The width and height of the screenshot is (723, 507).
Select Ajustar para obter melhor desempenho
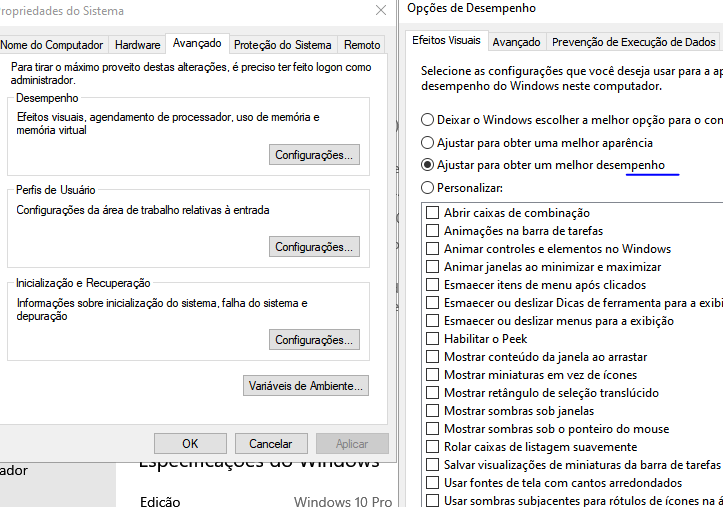coord(427,165)
